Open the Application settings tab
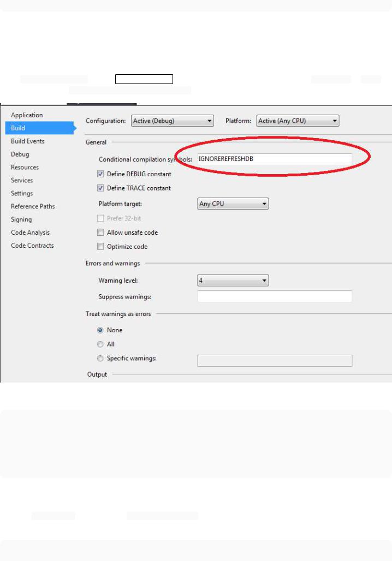 click(x=27, y=115)
